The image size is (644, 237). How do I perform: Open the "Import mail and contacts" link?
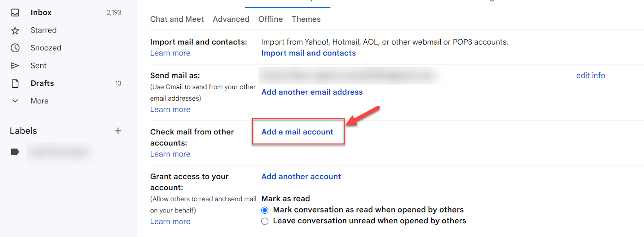[x=308, y=53]
